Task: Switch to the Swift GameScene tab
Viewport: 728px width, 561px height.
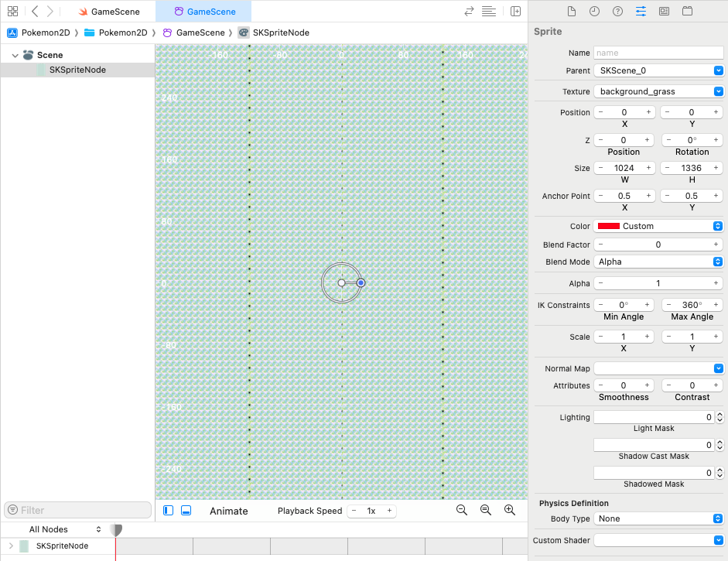Action: click(x=109, y=12)
